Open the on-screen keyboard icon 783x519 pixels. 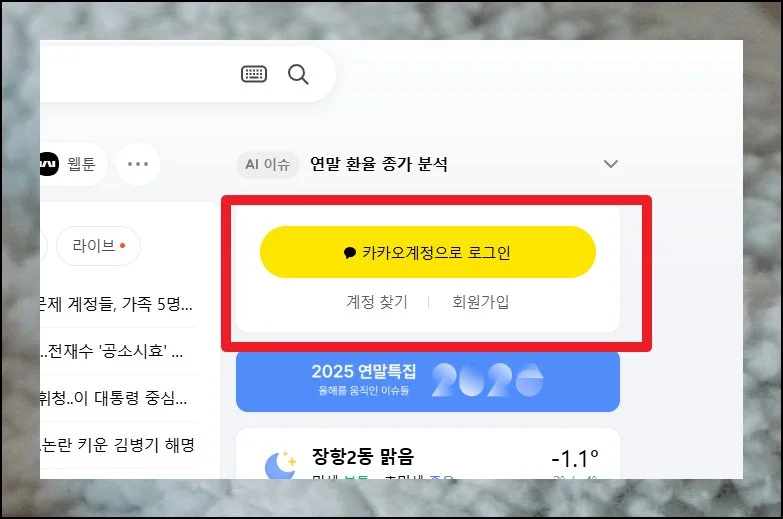[254, 74]
